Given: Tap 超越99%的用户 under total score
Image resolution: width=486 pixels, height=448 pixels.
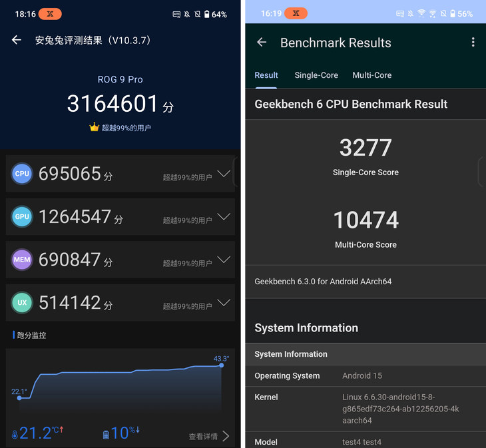Looking at the screenshot, I should (126, 128).
